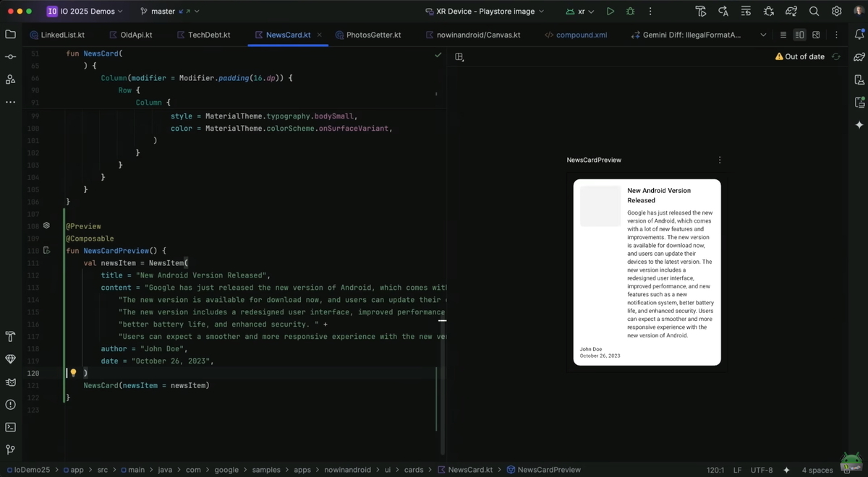Click the 4 spaces indent setting

(x=817, y=470)
